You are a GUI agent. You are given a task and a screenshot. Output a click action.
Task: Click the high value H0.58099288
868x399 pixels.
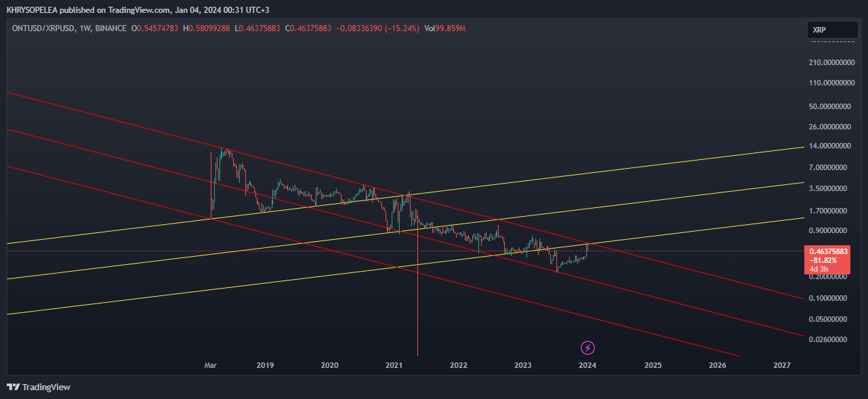[x=207, y=28]
